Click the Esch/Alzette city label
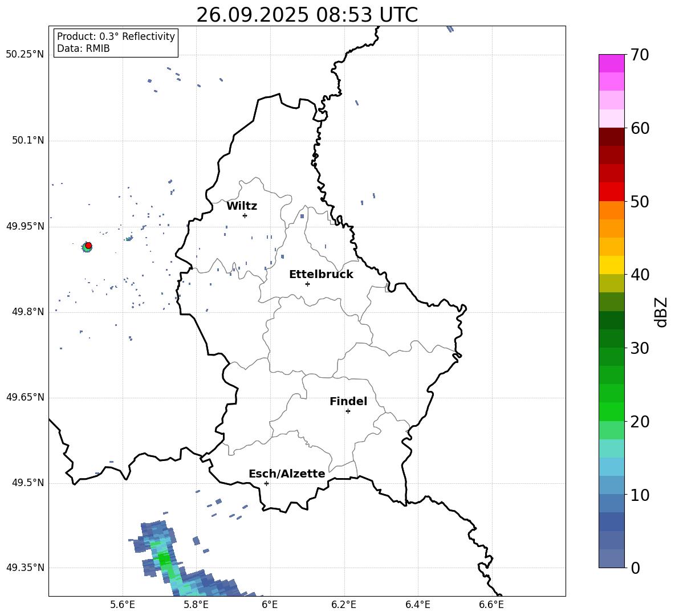Viewport: 675px width, 616px height. coord(287,474)
